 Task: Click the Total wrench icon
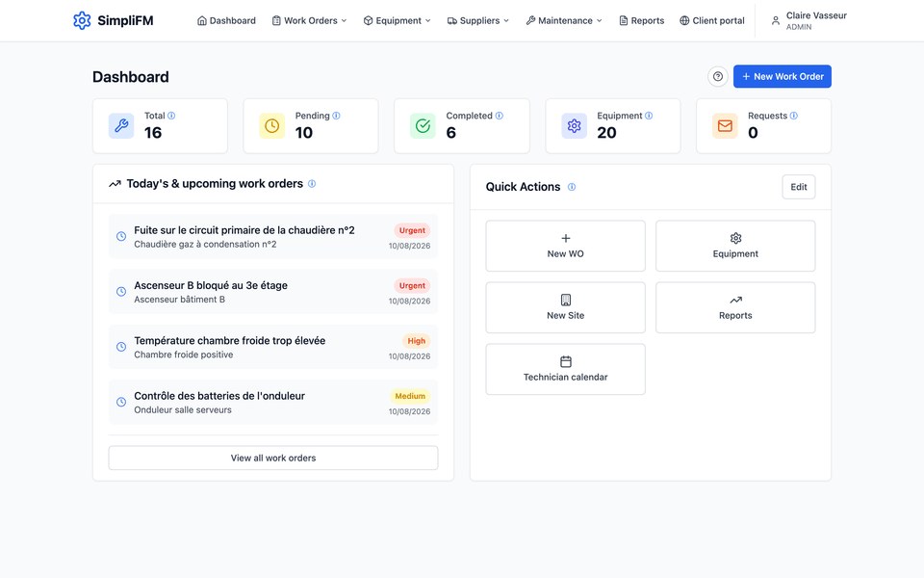coord(121,125)
